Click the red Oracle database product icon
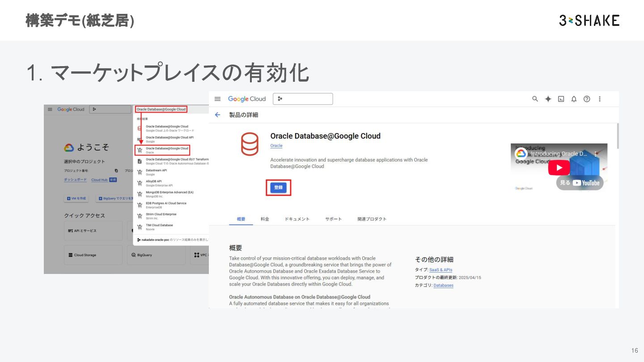Viewport: 644px width, 362px height. coord(250,144)
